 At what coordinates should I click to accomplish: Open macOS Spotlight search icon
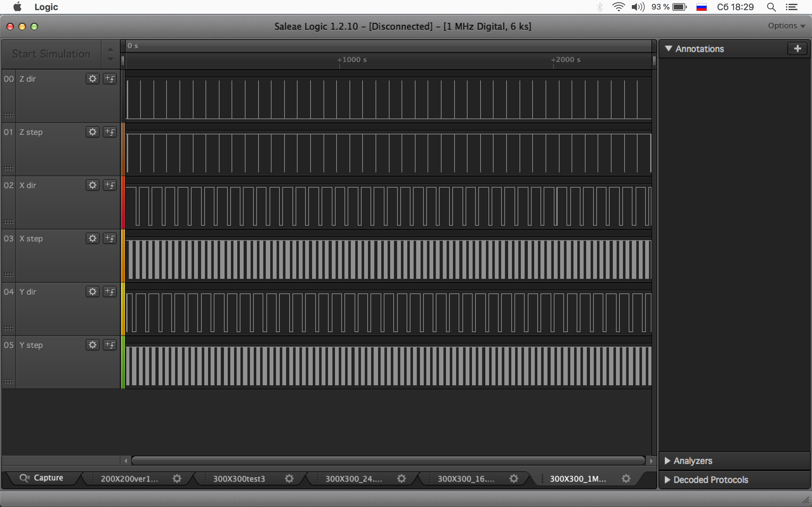point(771,7)
